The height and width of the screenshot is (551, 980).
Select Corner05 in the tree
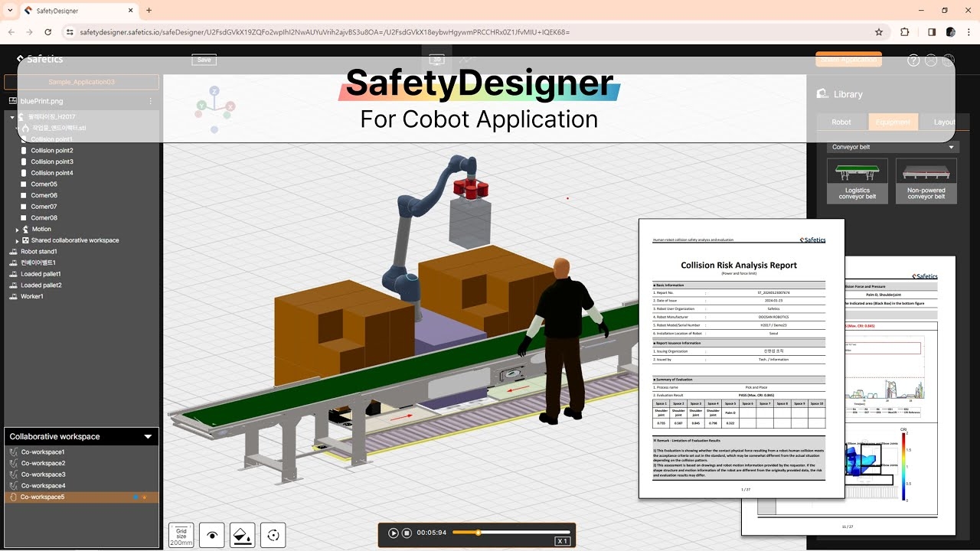(x=44, y=184)
